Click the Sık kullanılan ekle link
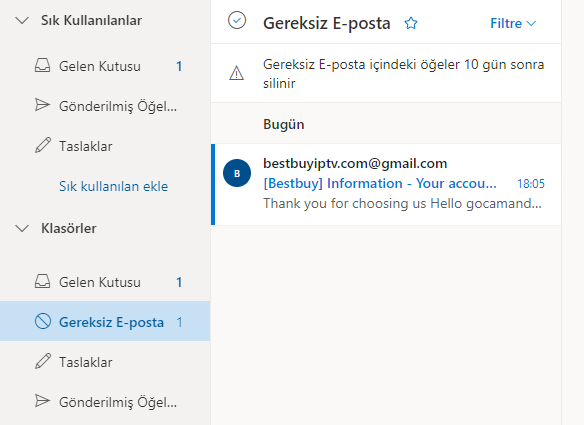Image resolution: width=584 pixels, height=425 pixels. [x=113, y=186]
